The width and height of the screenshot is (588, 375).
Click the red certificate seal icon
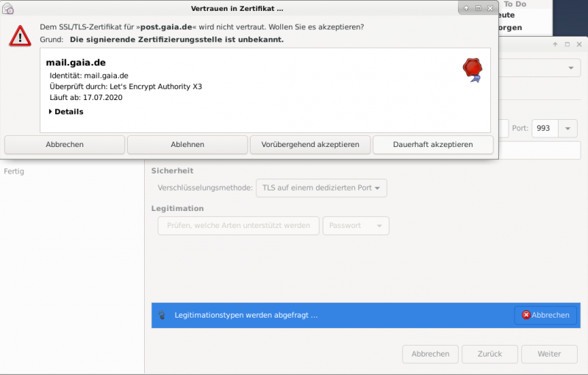[473, 70]
